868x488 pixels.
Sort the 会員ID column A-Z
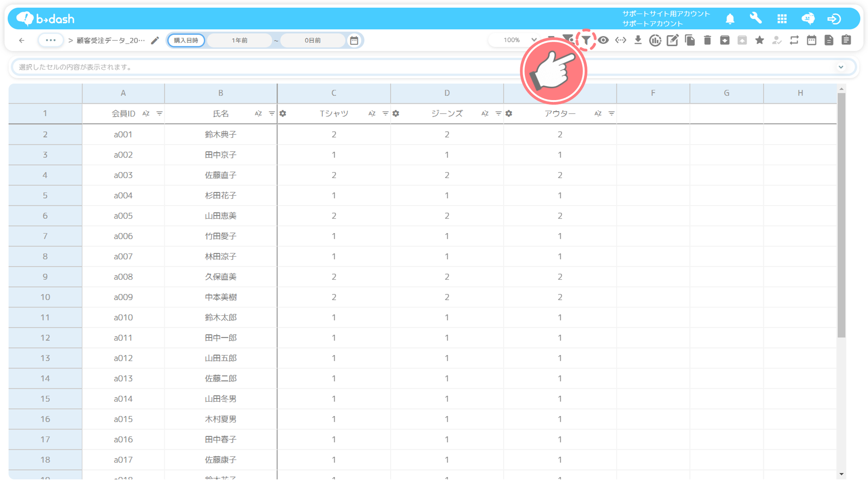coord(146,114)
